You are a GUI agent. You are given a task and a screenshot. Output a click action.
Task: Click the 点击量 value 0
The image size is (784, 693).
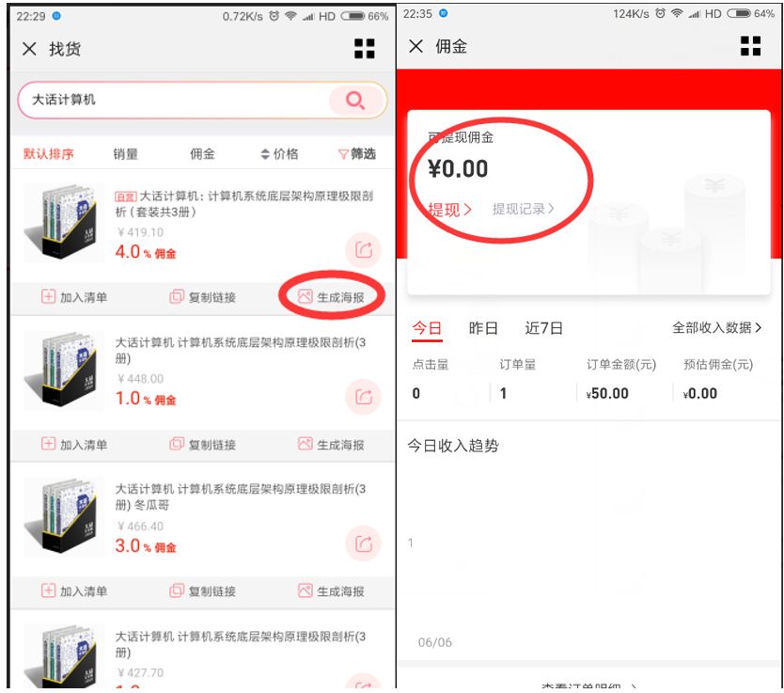click(416, 393)
